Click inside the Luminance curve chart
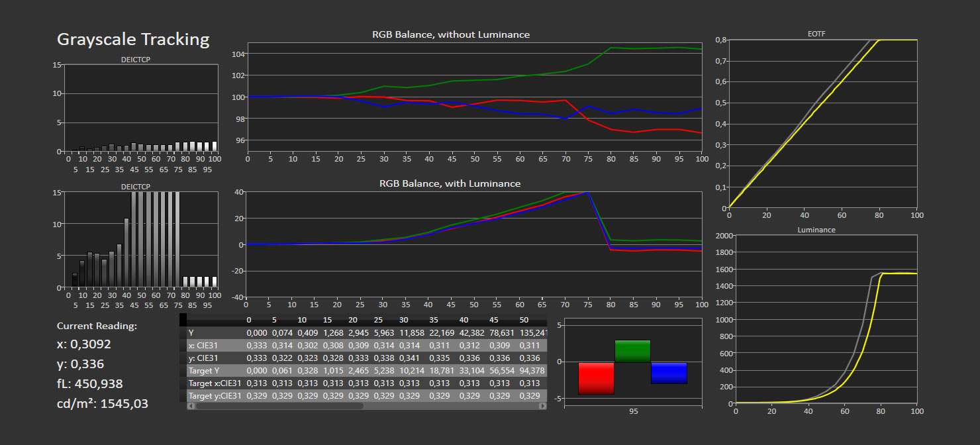This screenshot has height=445, width=980. [826, 319]
